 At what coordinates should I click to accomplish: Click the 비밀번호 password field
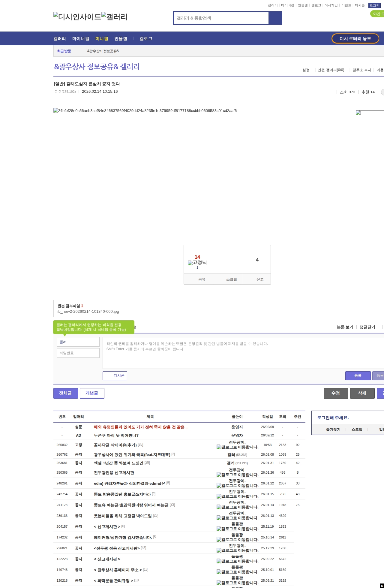tap(78, 353)
